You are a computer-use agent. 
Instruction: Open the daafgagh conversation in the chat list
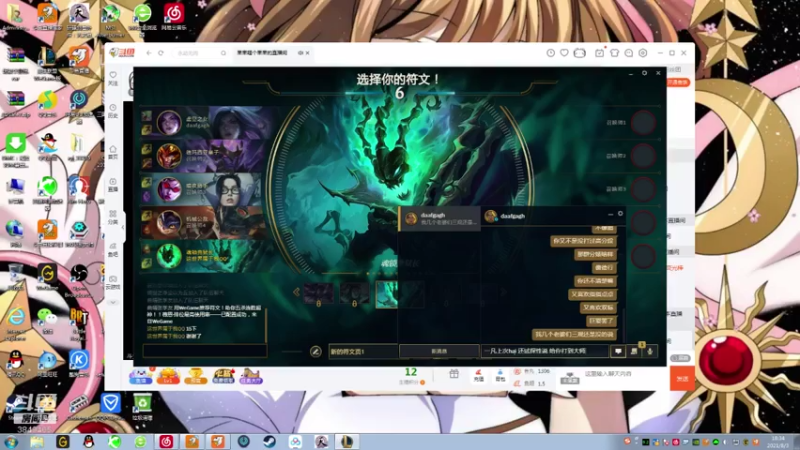(x=440, y=218)
